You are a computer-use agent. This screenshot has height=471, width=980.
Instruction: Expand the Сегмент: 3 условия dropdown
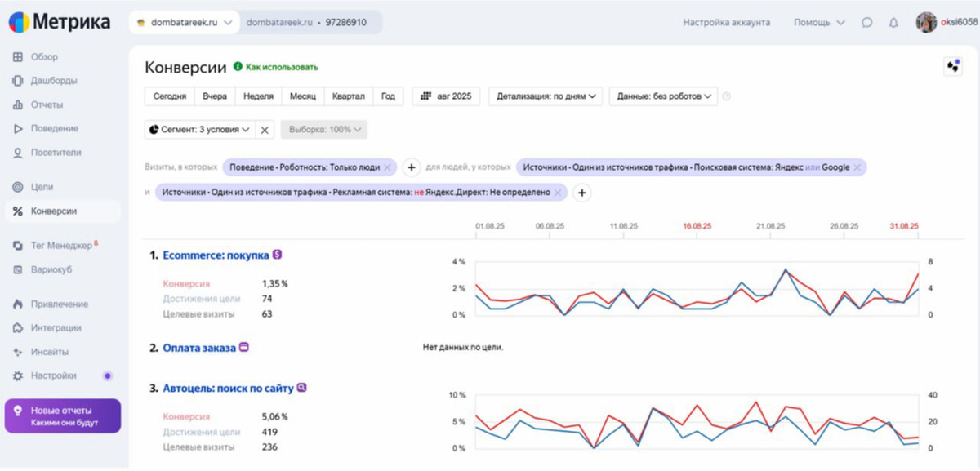[200, 130]
